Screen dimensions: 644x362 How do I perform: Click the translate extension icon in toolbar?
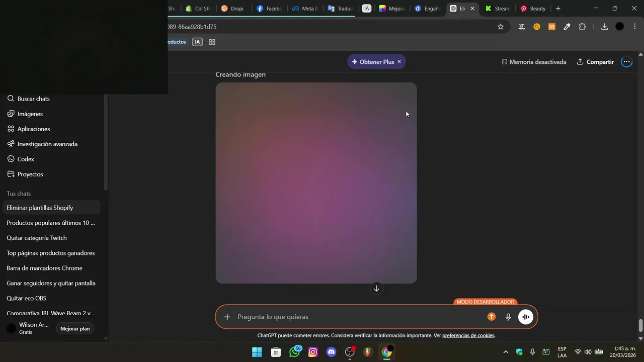coord(522,27)
